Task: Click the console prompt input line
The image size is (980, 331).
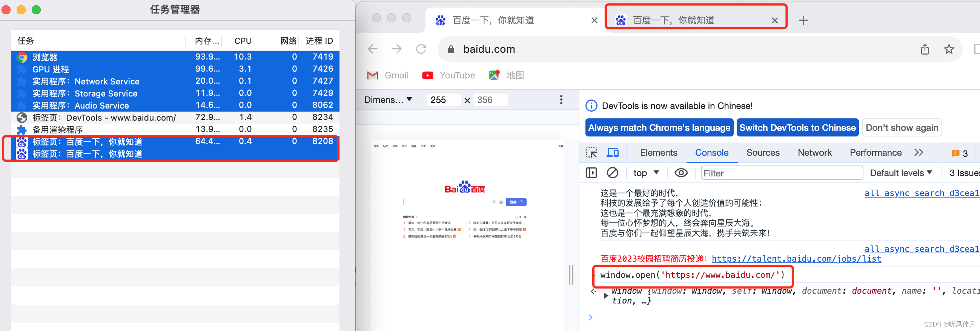Action: (784, 317)
